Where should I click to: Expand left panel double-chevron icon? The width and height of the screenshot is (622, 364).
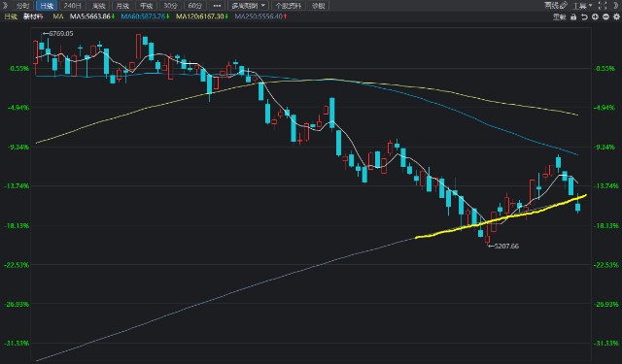point(5,6)
